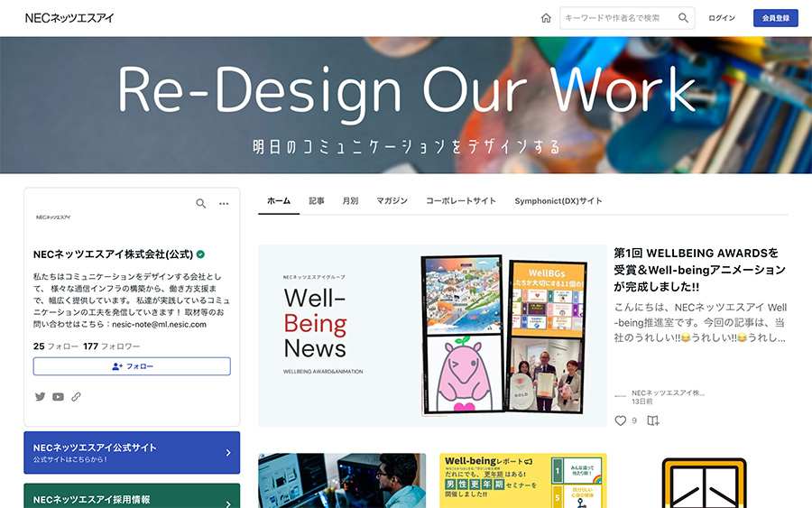Switch to the 記事 tab
Screen dimensions: 812x508
[x=317, y=201]
